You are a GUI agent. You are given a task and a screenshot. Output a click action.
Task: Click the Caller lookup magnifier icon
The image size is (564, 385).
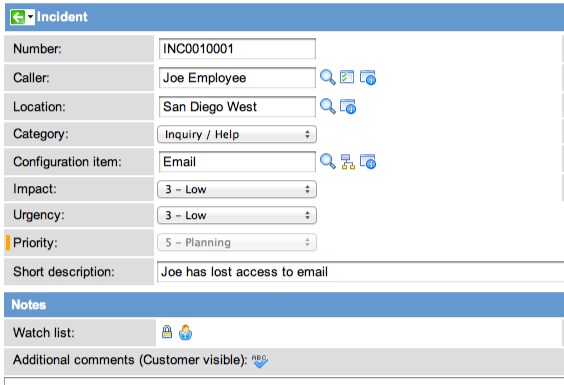(327, 77)
